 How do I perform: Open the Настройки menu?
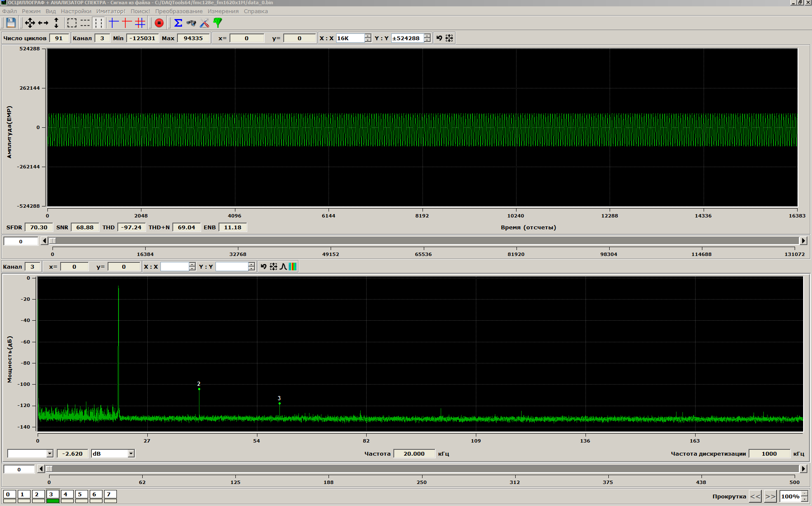pos(76,11)
